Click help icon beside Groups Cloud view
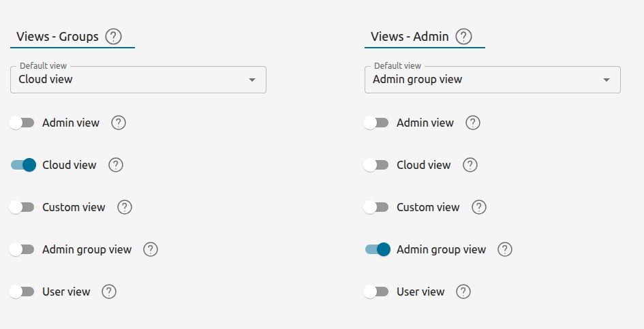 (x=116, y=165)
